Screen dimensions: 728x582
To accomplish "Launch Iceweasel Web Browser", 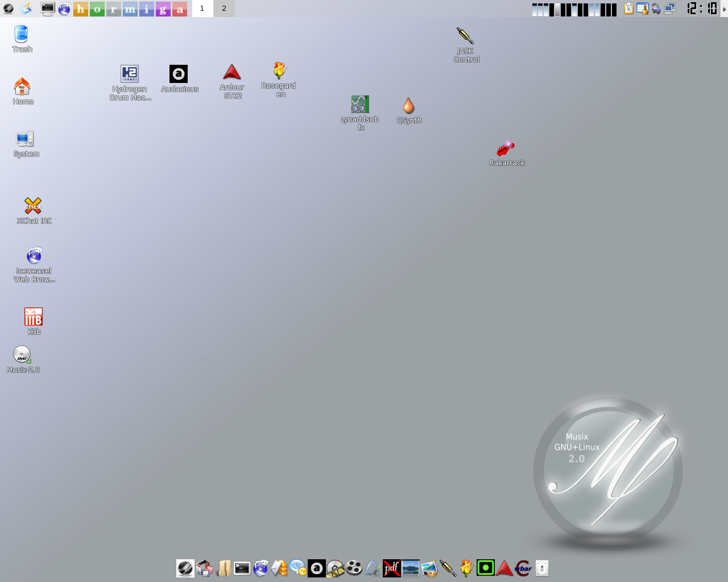I will click(34, 255).
